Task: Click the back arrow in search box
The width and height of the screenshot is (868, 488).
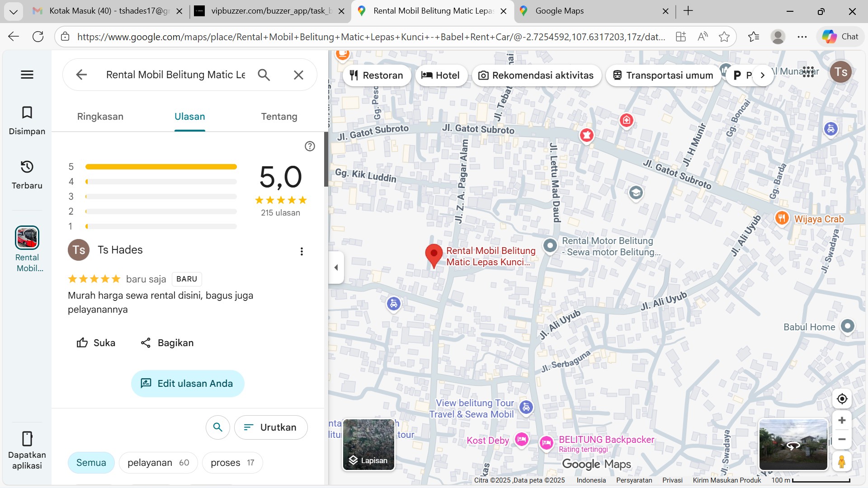Action: (x=81, y=75)
